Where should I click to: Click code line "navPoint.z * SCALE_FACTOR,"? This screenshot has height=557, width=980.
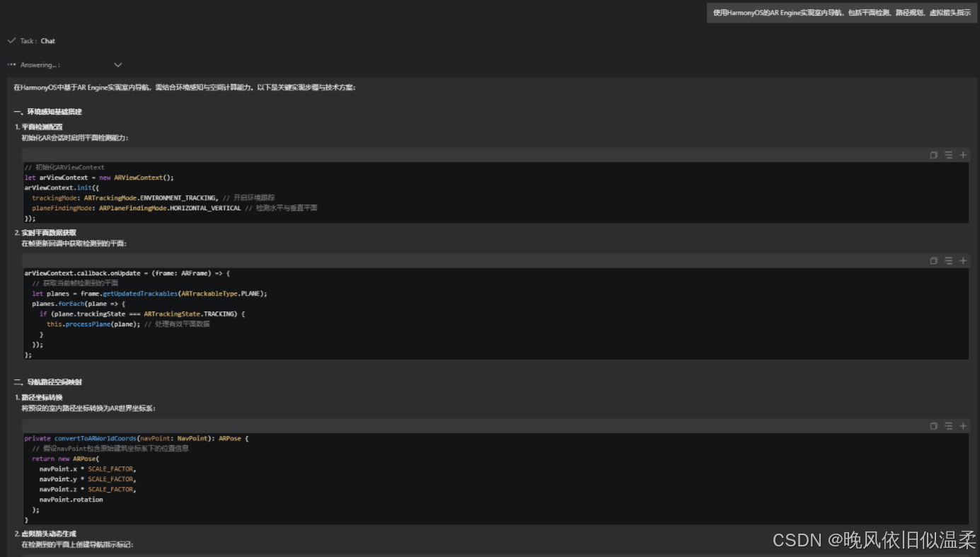tap(88, 489)
